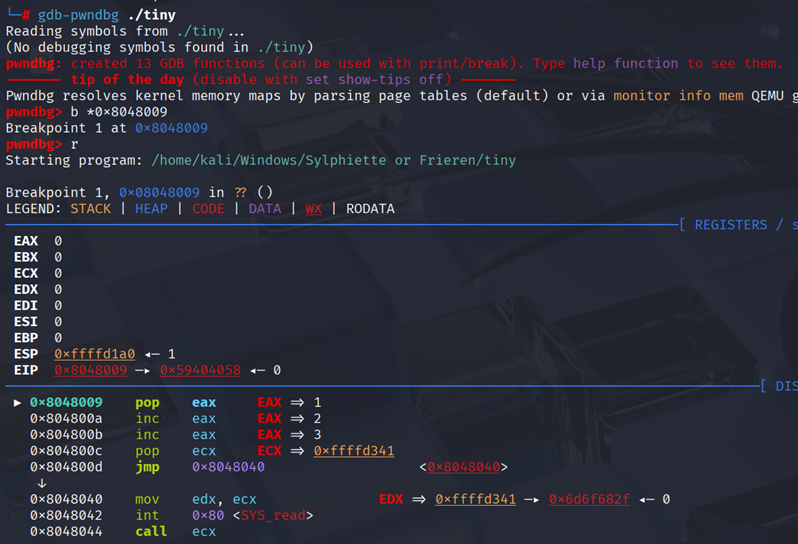Select the CODE label in the legend
This screenshot has height=544, width=798.
tap(208, 209)
